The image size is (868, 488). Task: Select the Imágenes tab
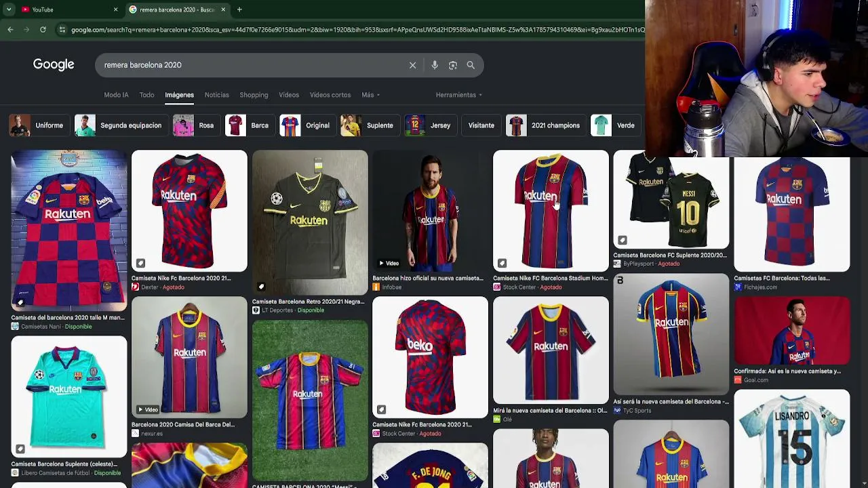(179, 95)
